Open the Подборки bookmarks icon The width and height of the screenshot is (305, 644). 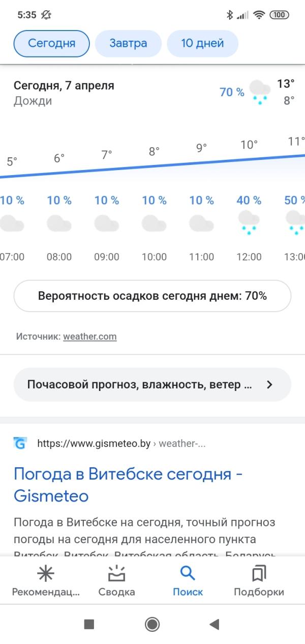(x=259, y=574)
